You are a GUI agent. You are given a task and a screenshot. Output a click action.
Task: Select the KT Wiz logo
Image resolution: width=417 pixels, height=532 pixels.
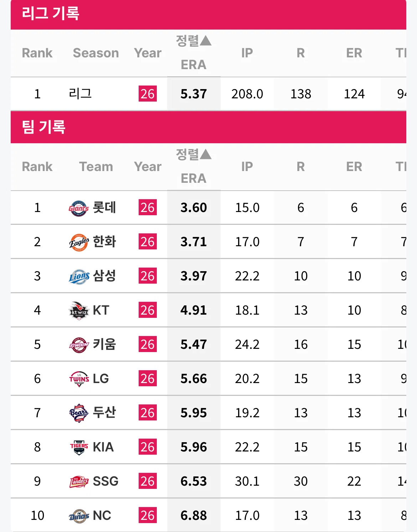coord(79,311)
